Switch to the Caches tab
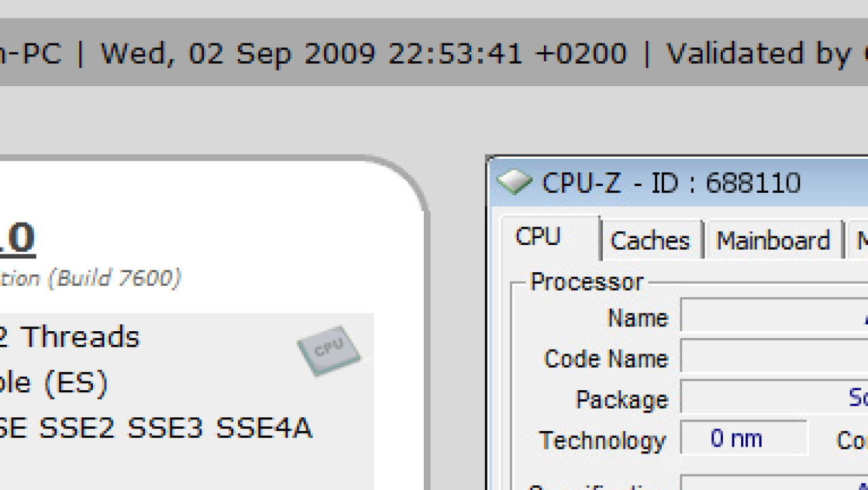 click(650, 240)
